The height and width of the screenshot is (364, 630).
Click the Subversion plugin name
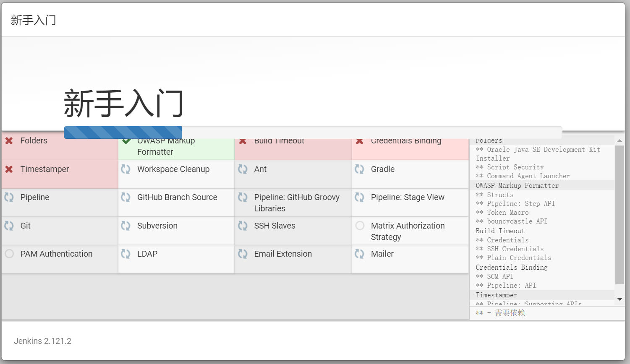[x=157, y=226]
